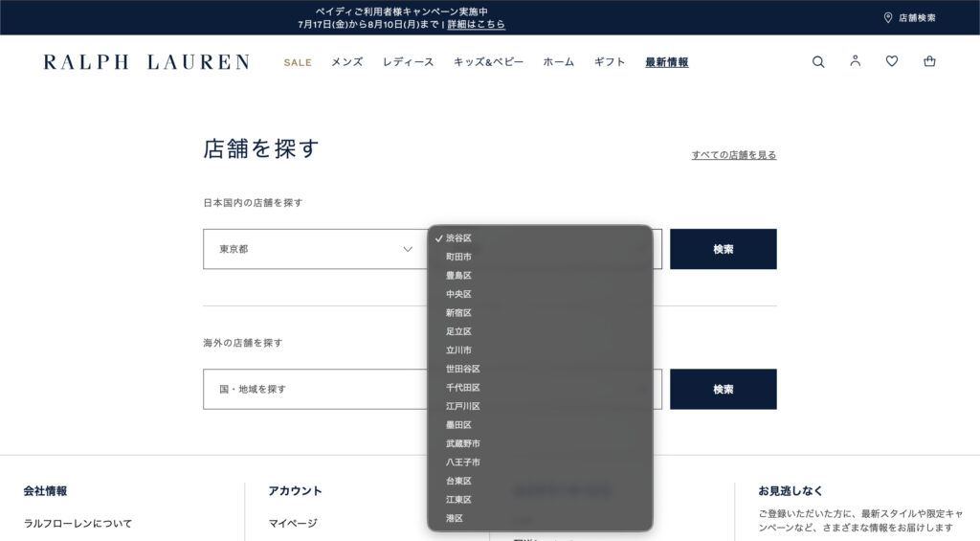Click the 会社情報 footer heading
Viewport: 980px width, 541px height.
(x=45, y=491)
